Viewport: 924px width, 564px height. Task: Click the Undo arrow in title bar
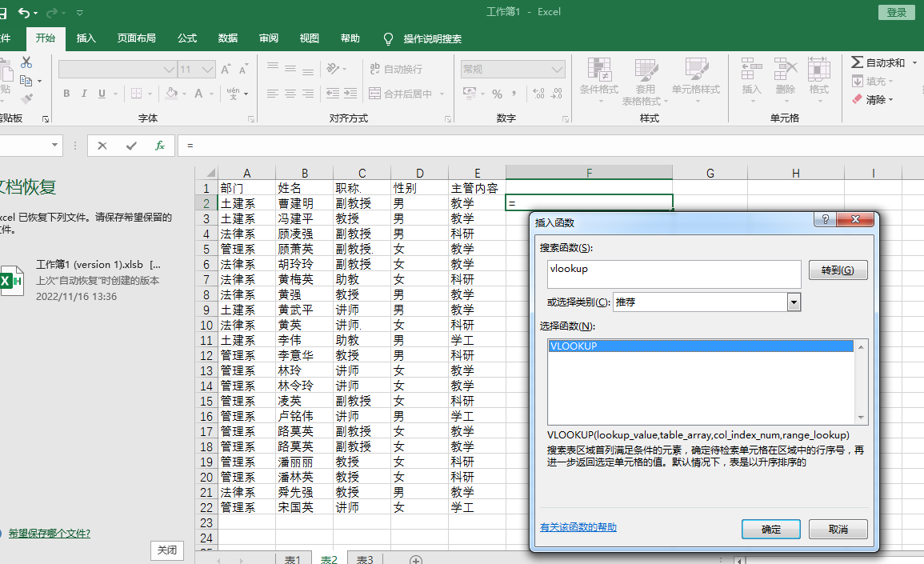[24, 13]
